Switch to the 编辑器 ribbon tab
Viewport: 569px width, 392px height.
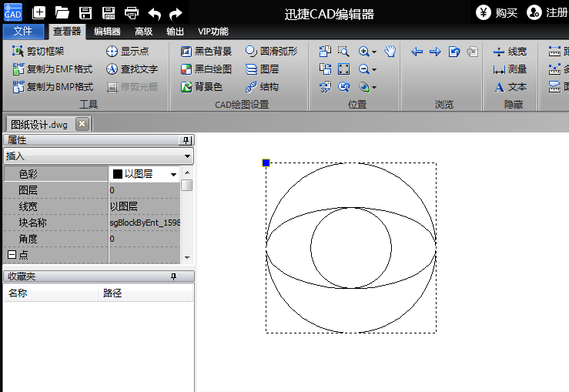[x=107, y=32]
